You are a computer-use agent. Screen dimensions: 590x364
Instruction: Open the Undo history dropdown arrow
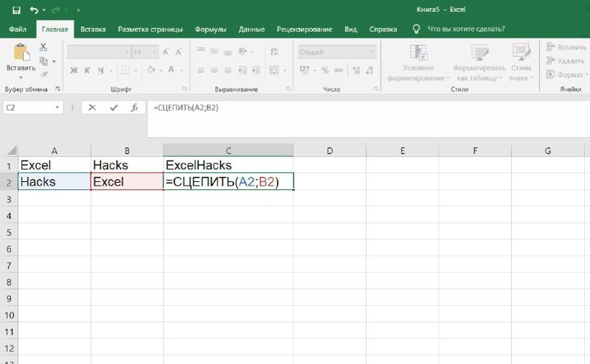coord(44,10)
